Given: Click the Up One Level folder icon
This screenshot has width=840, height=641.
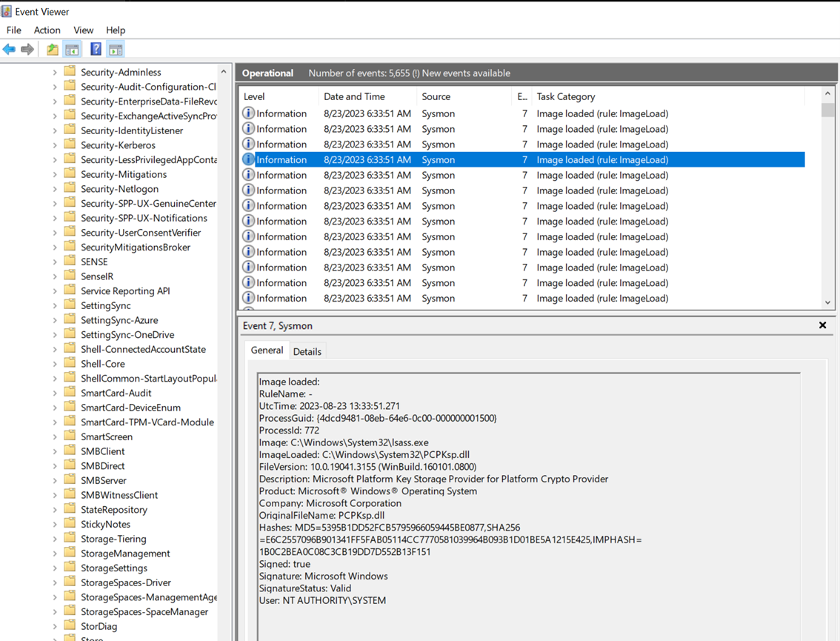Looking at the screenshot, I should point(52,50).
